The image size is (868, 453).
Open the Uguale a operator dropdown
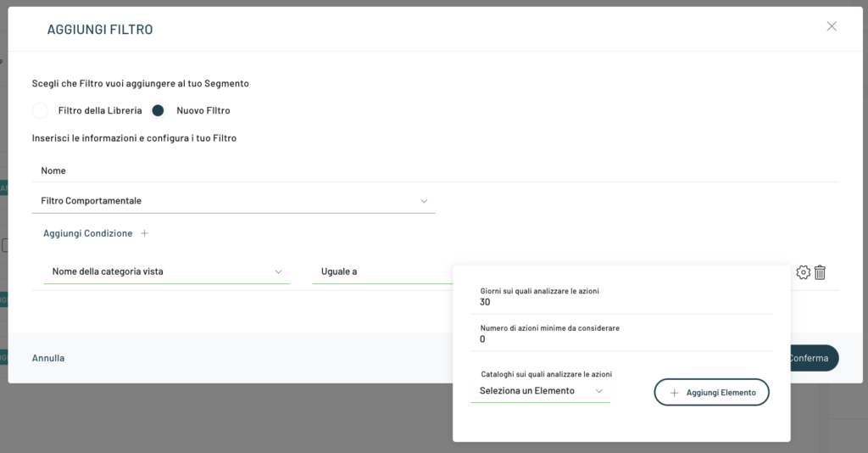(381, 271)
